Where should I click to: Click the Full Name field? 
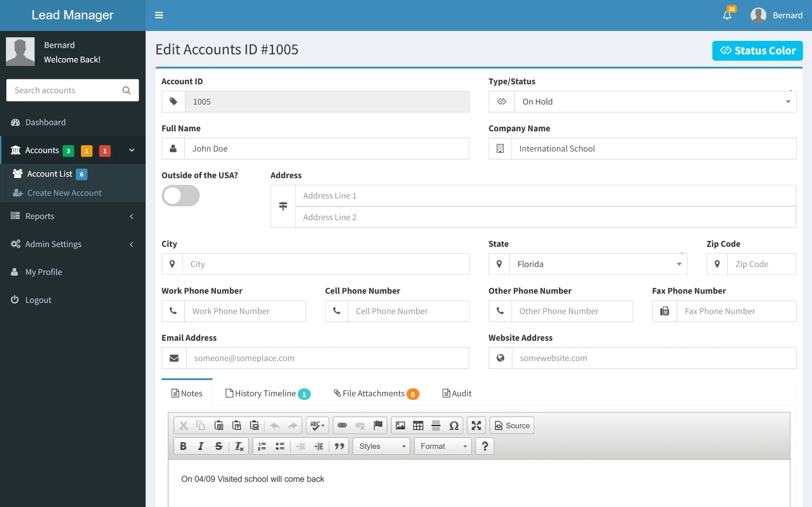(x=327, y=149)
